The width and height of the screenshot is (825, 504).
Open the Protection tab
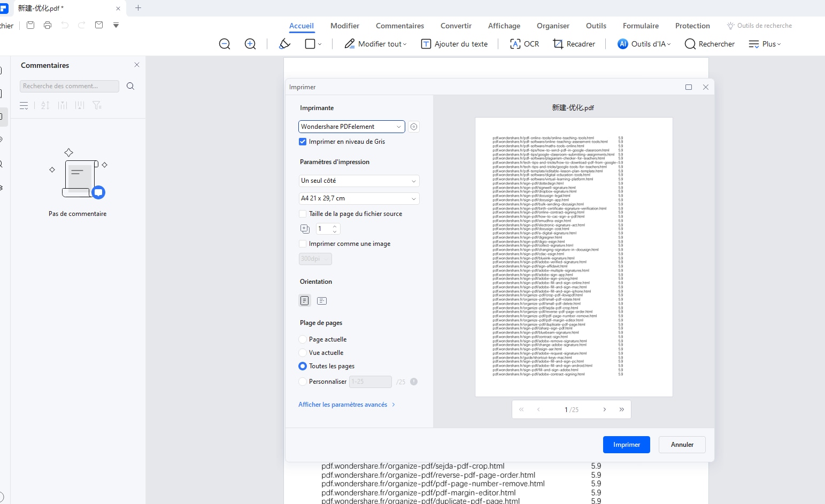[692, 26]
